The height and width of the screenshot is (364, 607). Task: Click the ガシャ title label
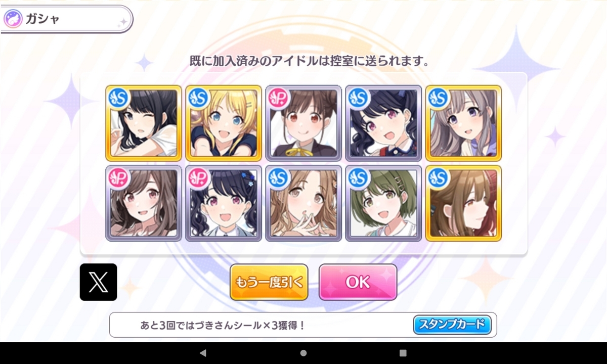point(43,20)
